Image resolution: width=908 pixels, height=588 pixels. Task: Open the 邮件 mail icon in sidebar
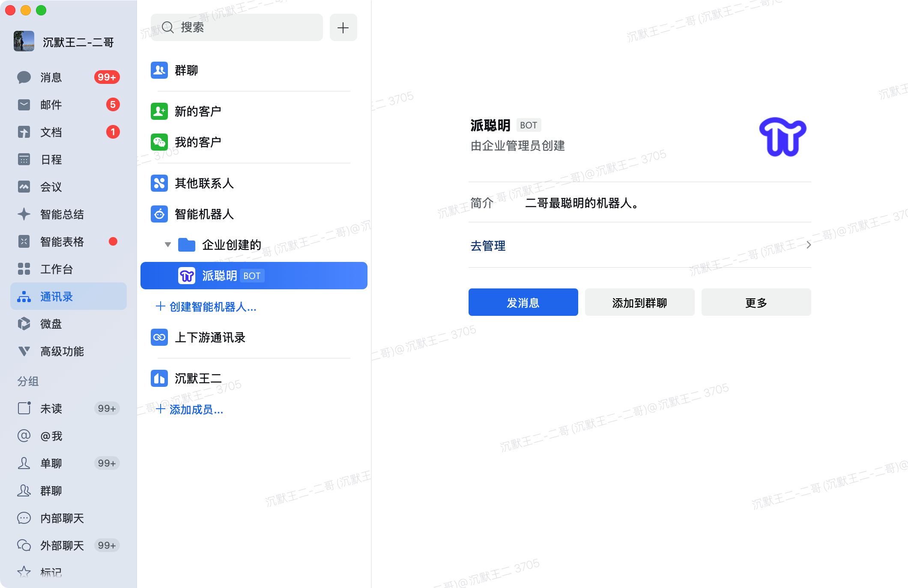pyautogui.click(x=24, y=105)
